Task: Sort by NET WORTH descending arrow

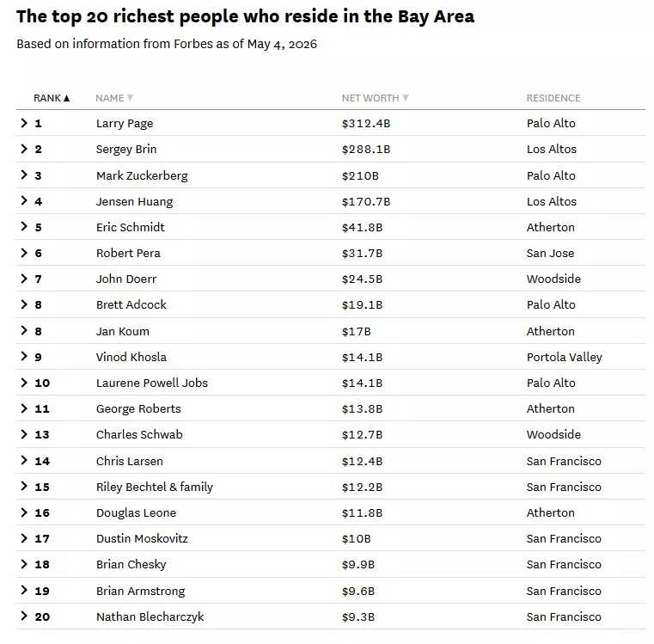Action: tap(405, 98)
